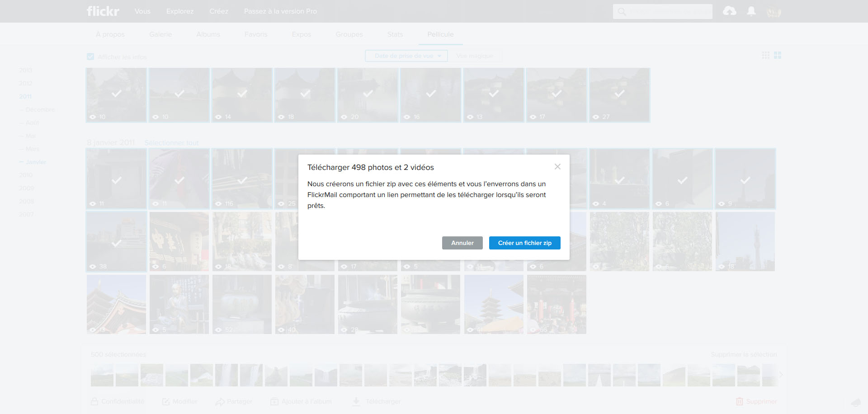Open the Créez menu

219,11
